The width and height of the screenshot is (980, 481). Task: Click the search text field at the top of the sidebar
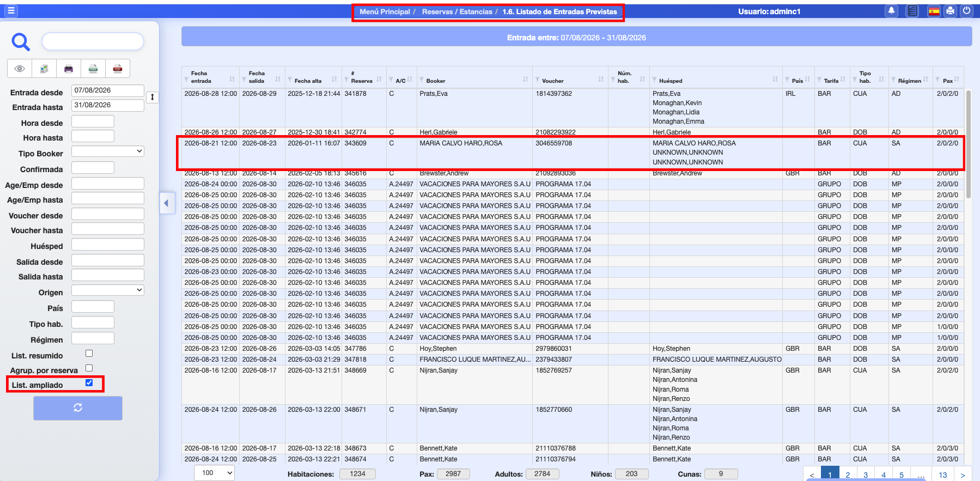tap(93, 41)
